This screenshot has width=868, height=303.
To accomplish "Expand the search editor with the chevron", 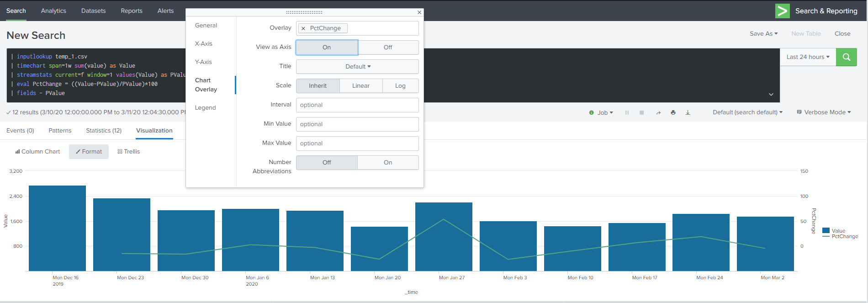I will pos(771,95).
